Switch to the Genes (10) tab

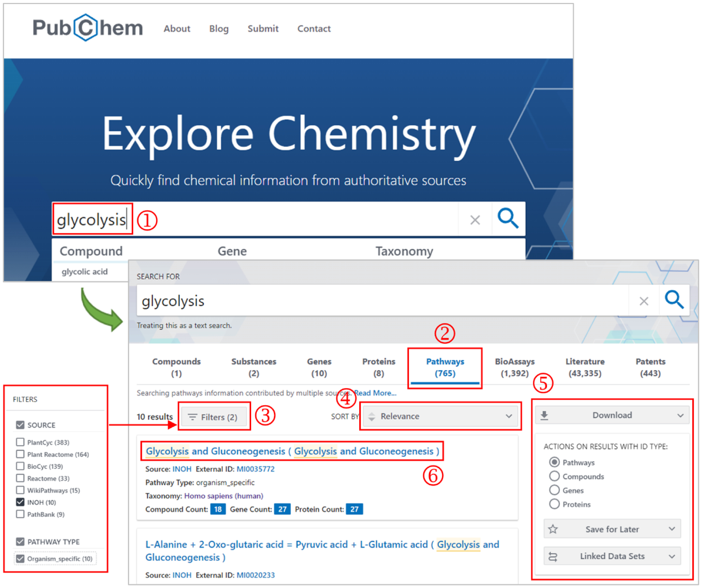pyautogui.click(x=319, y=367)
